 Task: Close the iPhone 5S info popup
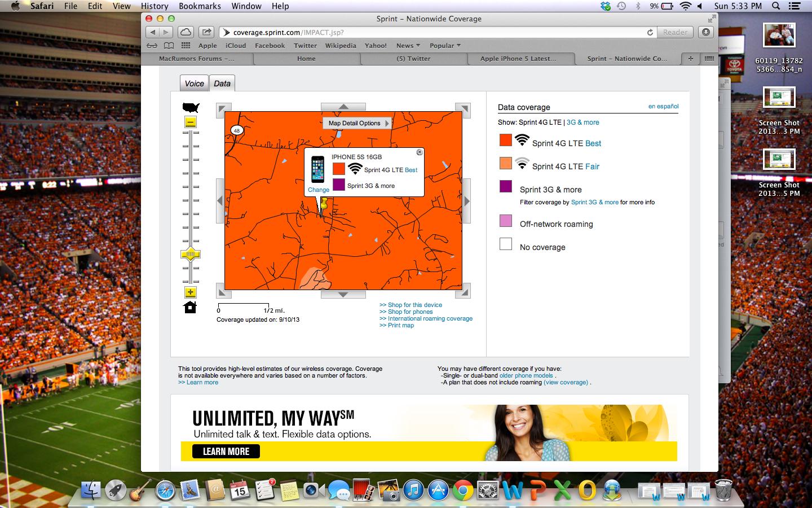pyautogui.click(x=420, y=152)
